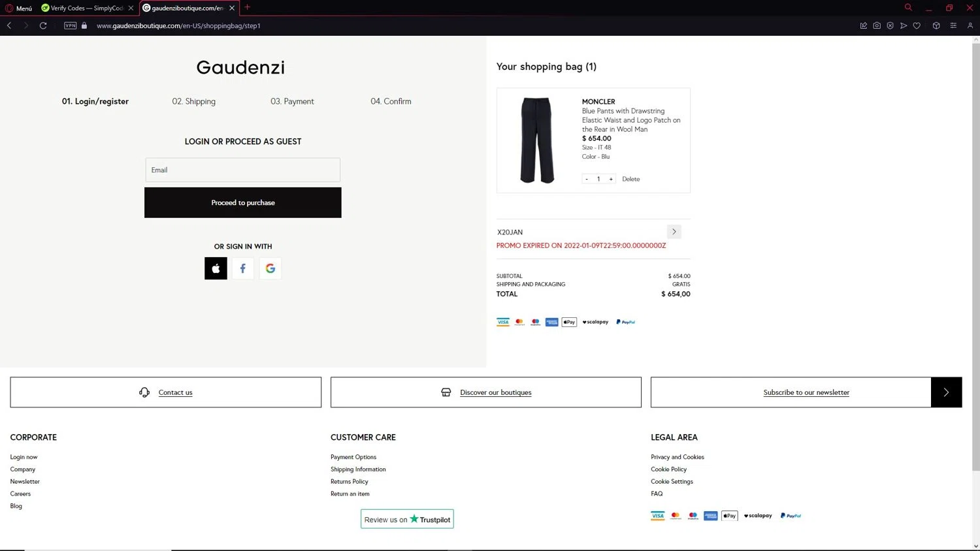
Task: Click the address bar URL
Action: point(178,25)
